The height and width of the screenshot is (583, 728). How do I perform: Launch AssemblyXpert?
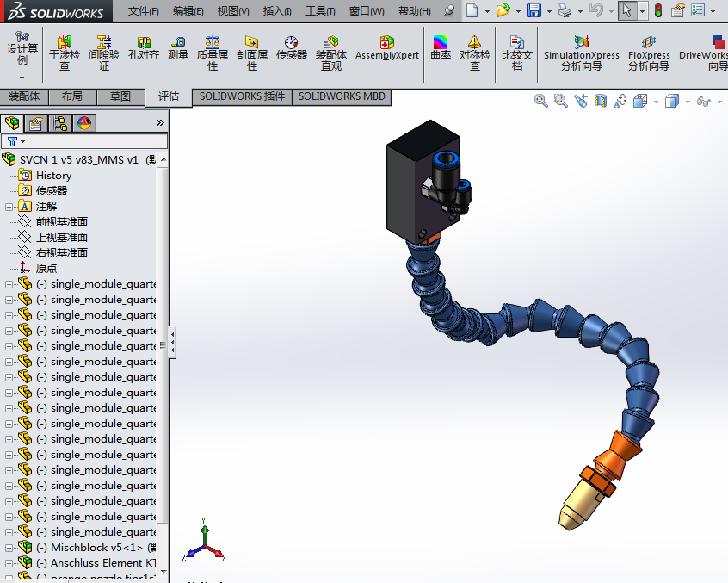click(x=386, y=48)
